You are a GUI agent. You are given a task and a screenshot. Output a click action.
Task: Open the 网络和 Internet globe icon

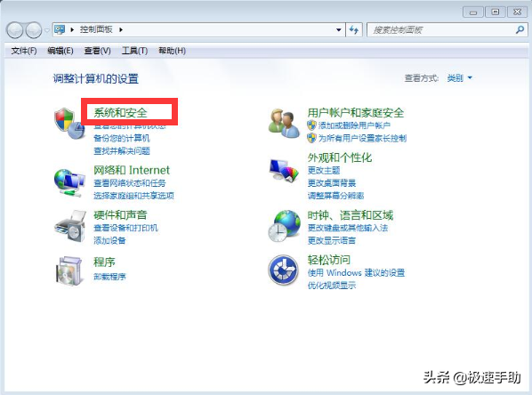(x=69, y=183)
